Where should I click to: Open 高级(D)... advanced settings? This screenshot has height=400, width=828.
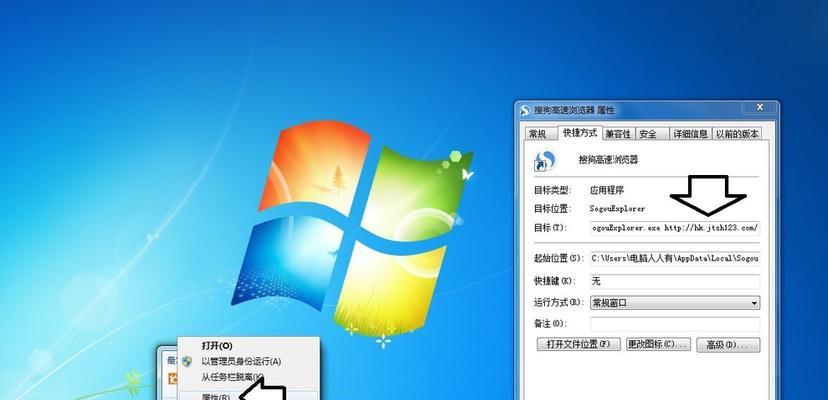[728, 345]
